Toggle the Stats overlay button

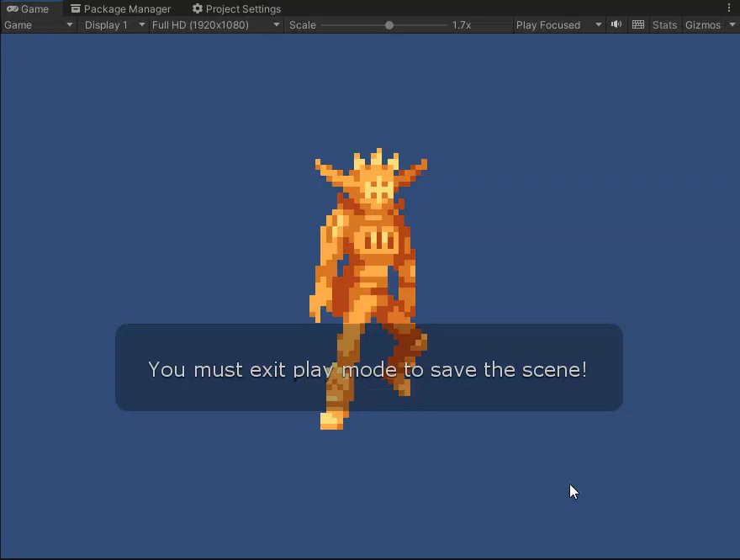(664, 25)
